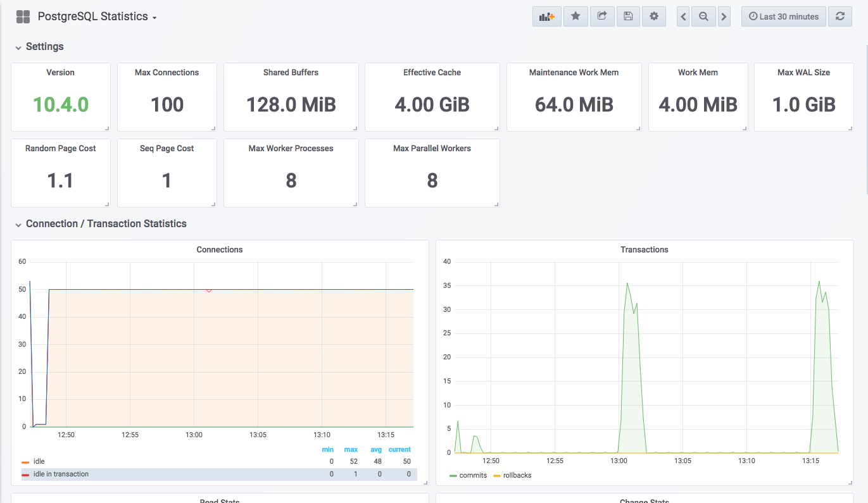Sort Connections legend by max column
Screen dimensions: 868x503
(351, 450)
